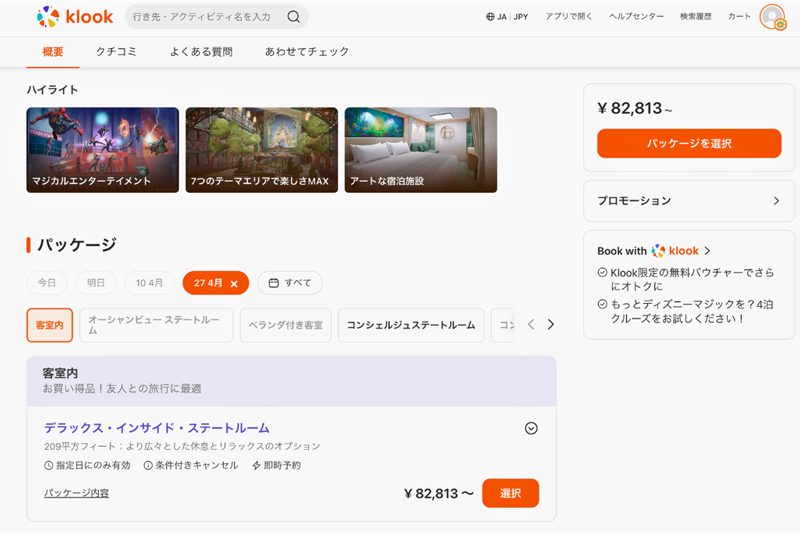Open the マジカルエンターテイメント highlight image
Screen dimensions: 800x534
(x=103, y=150)
